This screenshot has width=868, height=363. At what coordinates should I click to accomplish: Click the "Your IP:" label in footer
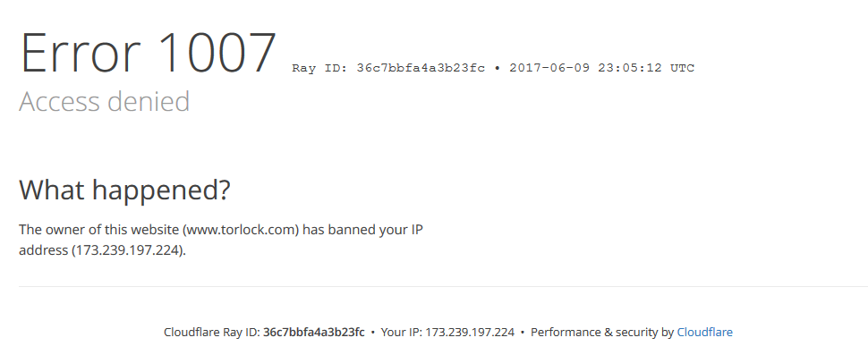[x=402, y=332]
